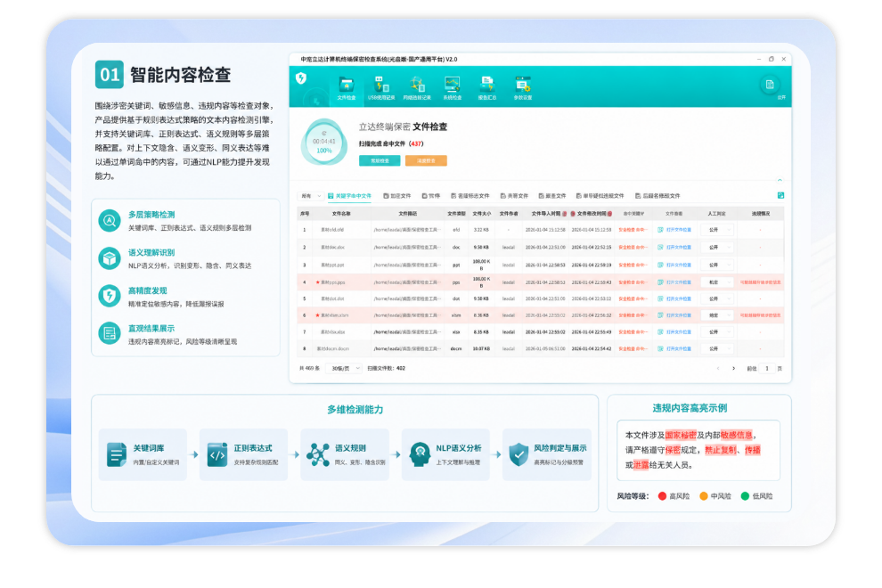Open the 报告汇总 report icon
882x588 pixels.
point(487,88)
